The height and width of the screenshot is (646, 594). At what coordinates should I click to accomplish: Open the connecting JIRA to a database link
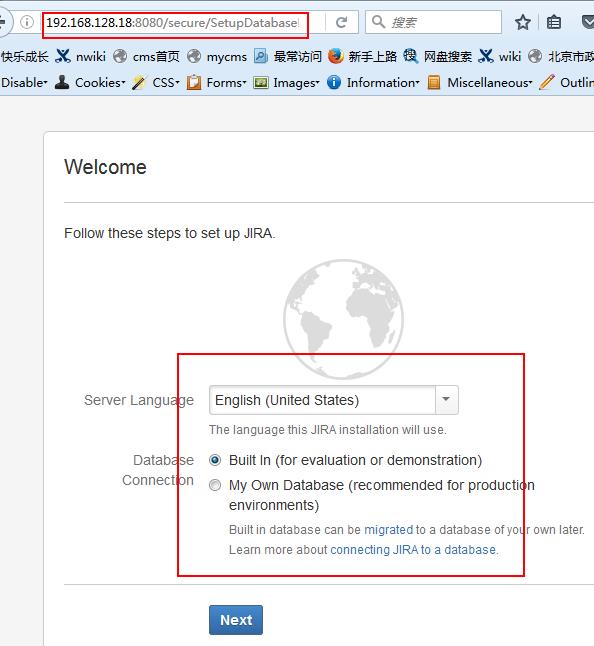pyautogui.click(x=414, y=550)
